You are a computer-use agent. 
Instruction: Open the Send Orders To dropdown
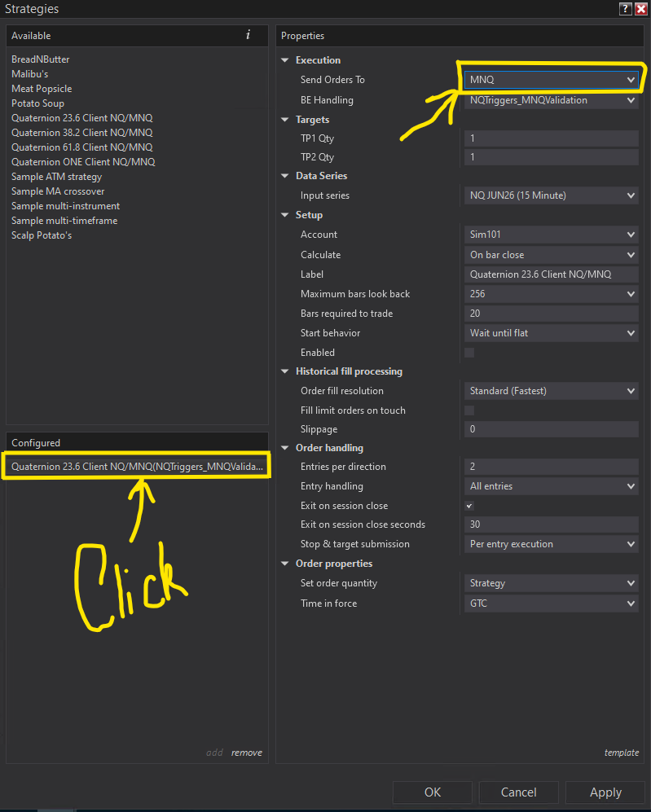551,80
